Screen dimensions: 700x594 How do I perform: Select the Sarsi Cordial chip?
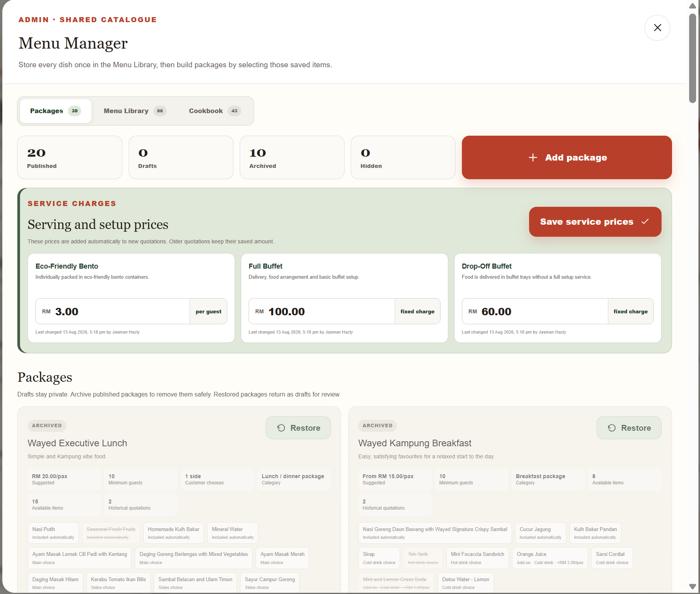tap(612, 558)
